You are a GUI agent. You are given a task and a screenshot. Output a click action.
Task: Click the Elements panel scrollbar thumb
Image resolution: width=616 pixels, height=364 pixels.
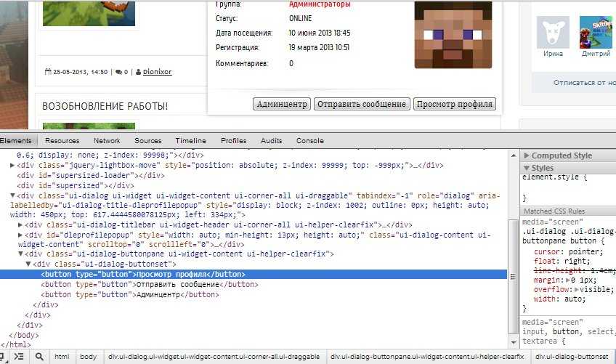[x=513, y=276]
